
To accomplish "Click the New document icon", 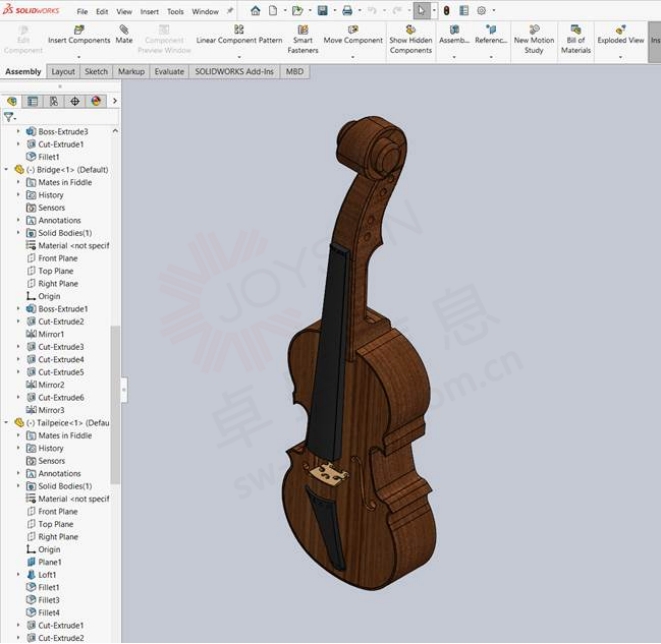I will (x=273, y=11).
